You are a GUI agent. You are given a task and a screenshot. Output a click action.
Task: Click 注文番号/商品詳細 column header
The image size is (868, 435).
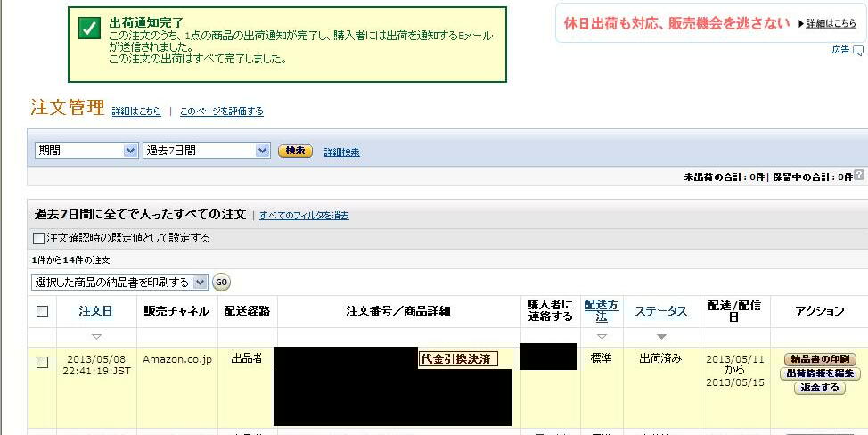[x=398, y=311]
